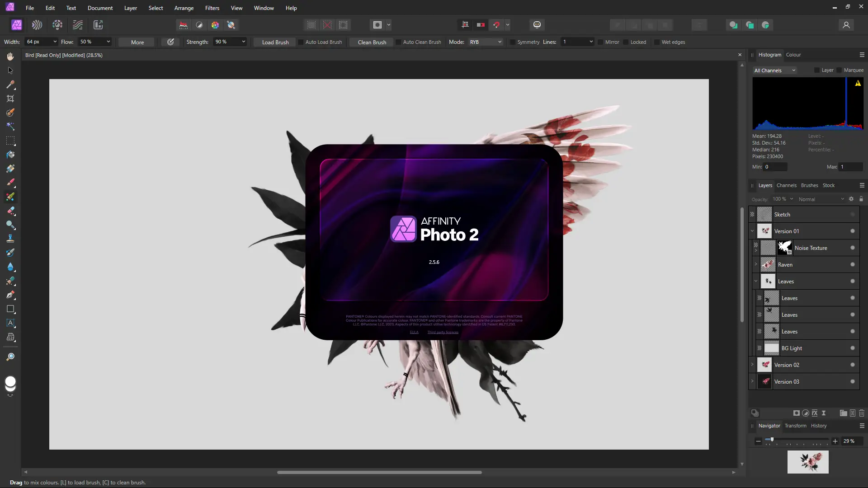
Task: Open the Liquify Persona
Action: point(37,25)
